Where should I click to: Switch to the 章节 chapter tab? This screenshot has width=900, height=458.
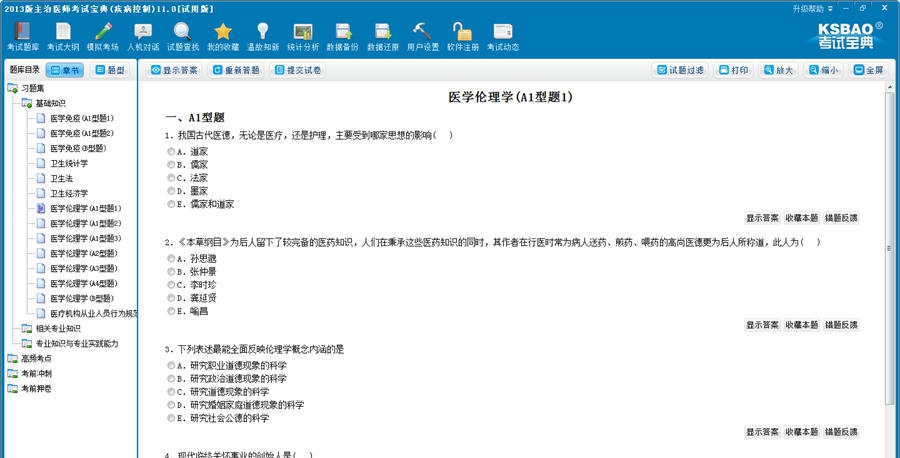[x=64, y=70]
